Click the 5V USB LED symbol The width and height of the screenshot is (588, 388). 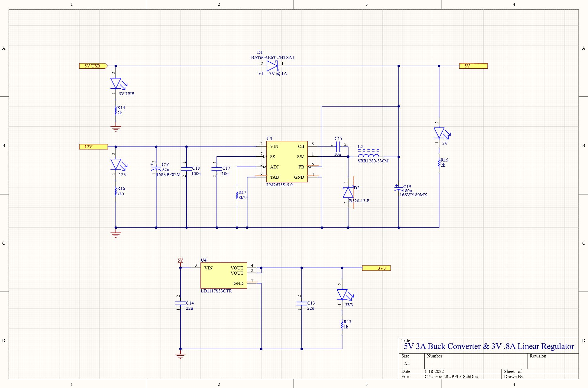(x=116, y=83)
